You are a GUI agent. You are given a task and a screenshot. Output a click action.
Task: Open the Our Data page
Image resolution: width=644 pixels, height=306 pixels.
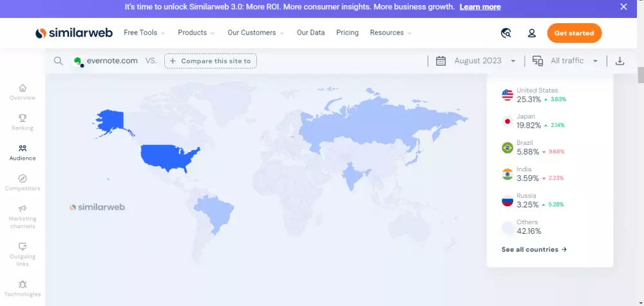point(311,33)
